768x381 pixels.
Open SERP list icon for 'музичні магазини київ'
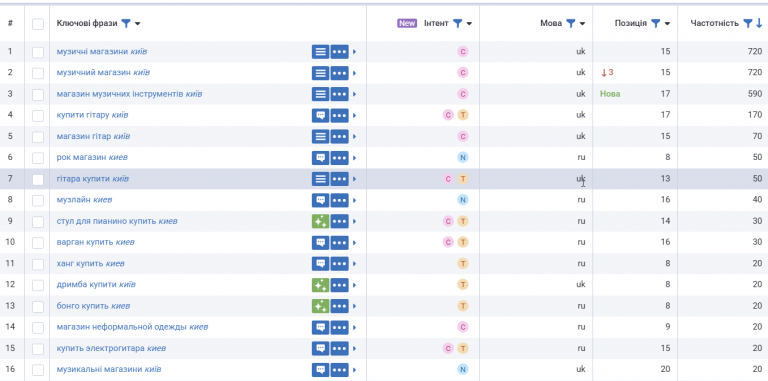pyautogui.click(x=320, y=51)
